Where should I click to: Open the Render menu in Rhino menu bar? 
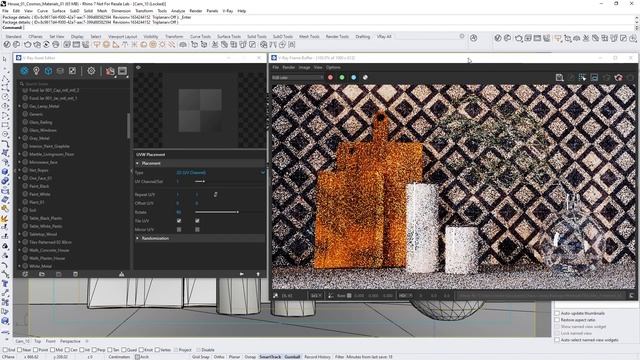(x=196, y=11)
